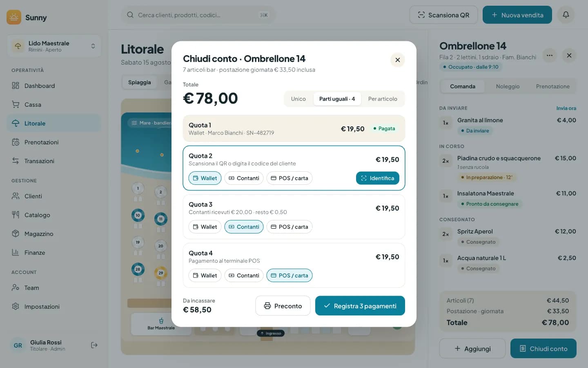Click the yellow umbrella 29 marker
The width and height of the screenshot is (588, 368).
pos(160,273)
